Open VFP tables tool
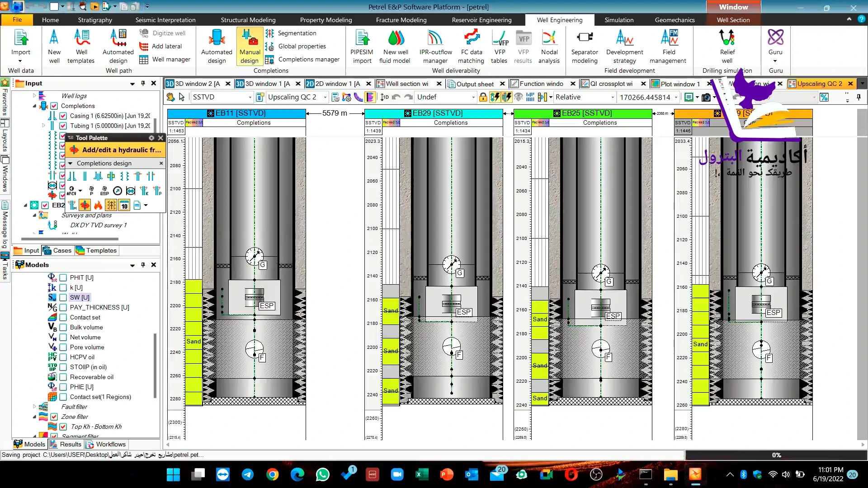Viewport: 868px width, 488px height. point(500,47)
